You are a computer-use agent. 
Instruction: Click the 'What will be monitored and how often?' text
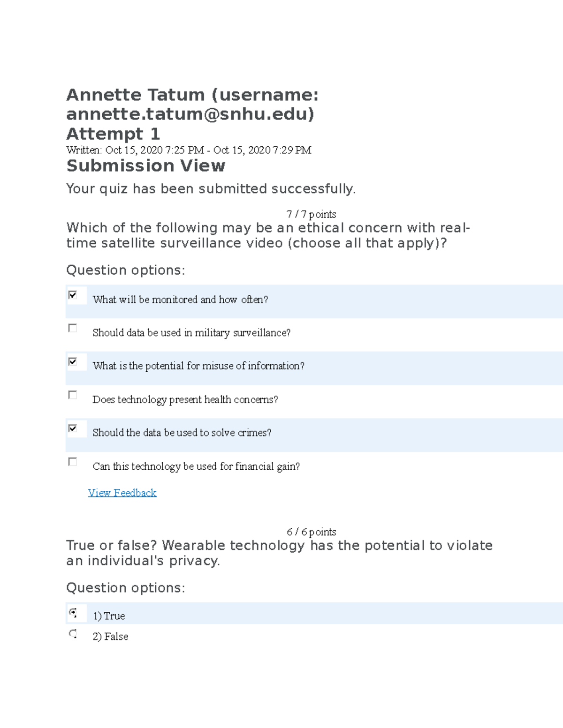180,300
